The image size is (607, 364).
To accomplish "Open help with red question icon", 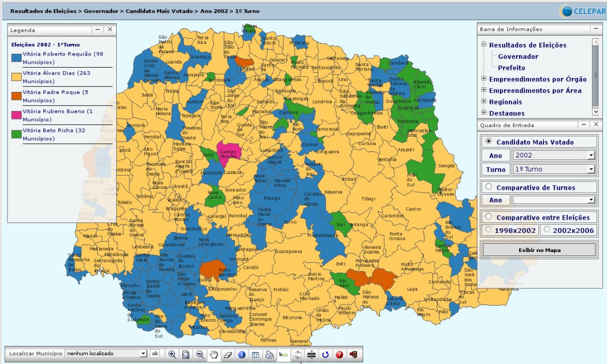I will [339, 354].
